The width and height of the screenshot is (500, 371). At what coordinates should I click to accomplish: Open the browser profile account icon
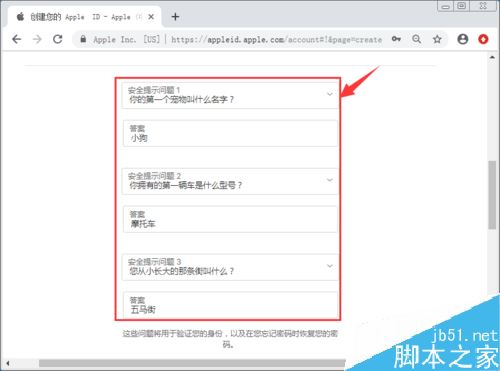click(463, 39)
